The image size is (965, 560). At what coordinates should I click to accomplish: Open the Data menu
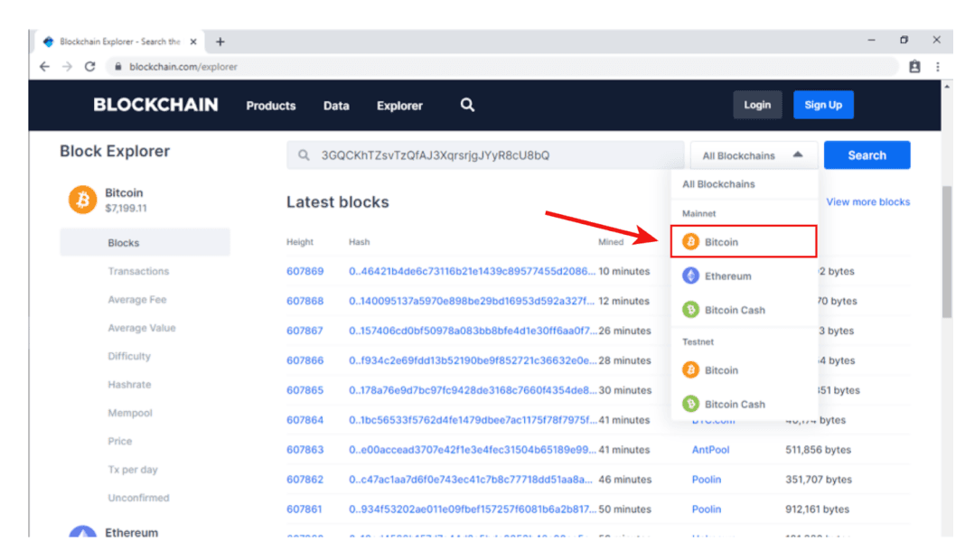[x=336, y=106]
